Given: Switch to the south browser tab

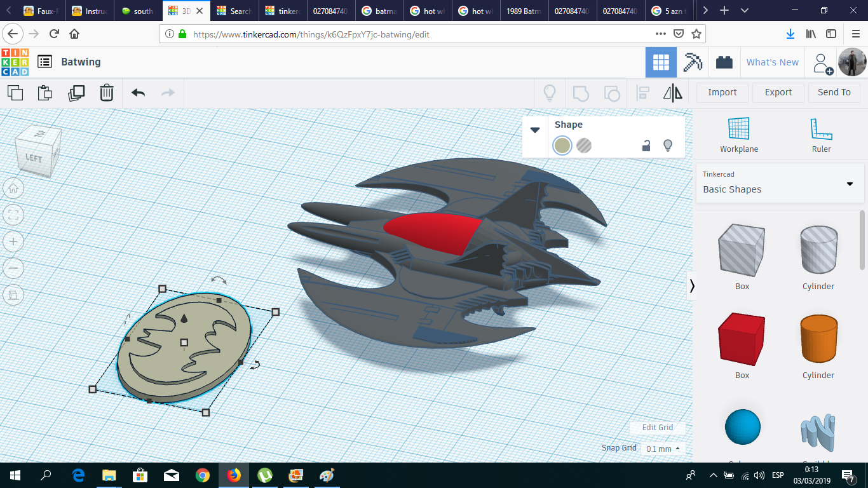Looking at the screenshot, I should click(139, 11).
